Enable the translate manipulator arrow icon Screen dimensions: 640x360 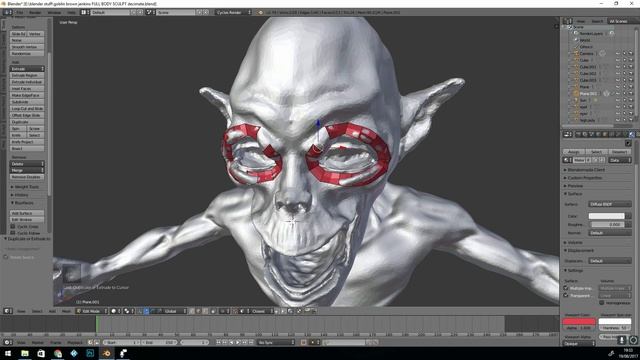coord(146,311)
